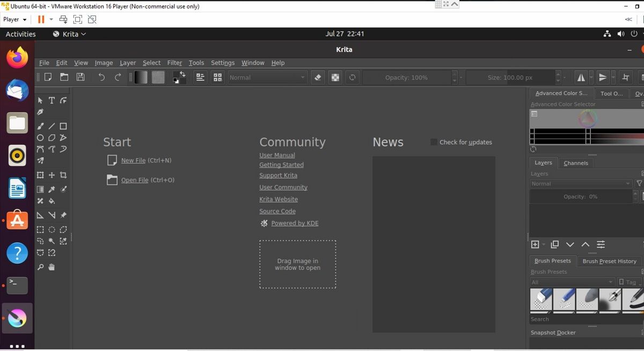Open the User Manual link
This screenshot has height=351, width=644.
pos(277,155)
